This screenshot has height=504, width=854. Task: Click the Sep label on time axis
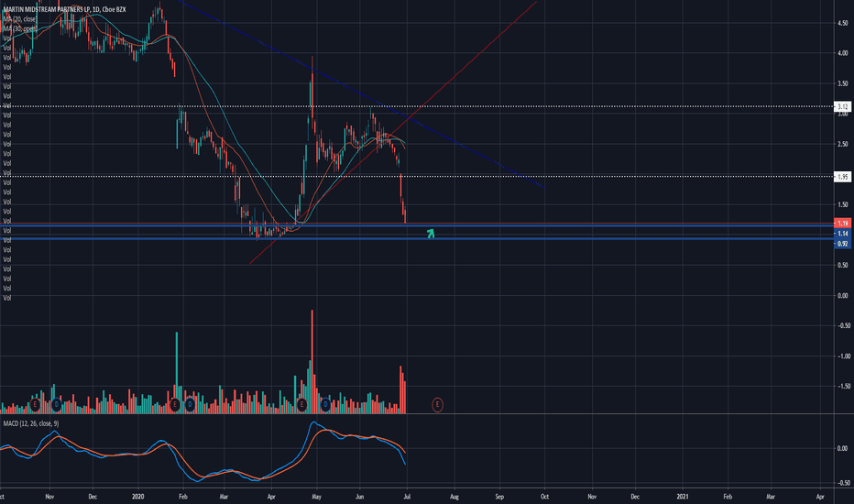[499, 497]
